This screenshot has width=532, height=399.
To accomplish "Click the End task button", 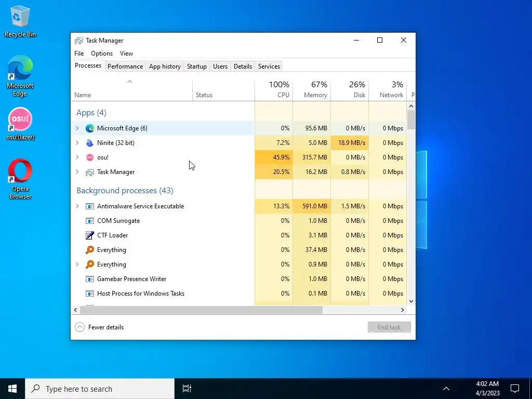I will point(389,327).
